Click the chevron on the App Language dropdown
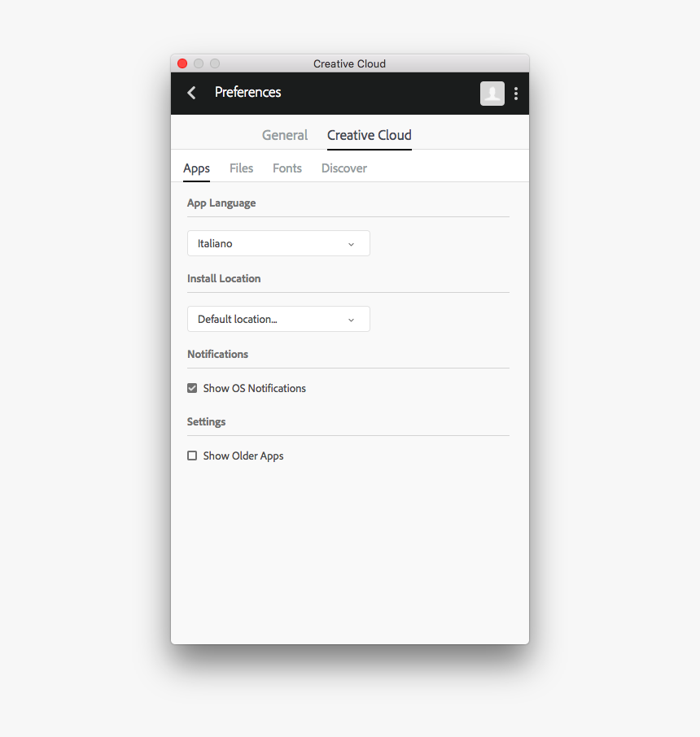Image resolution: width=700 pixels, height=737 pixels. pos(351,243)
